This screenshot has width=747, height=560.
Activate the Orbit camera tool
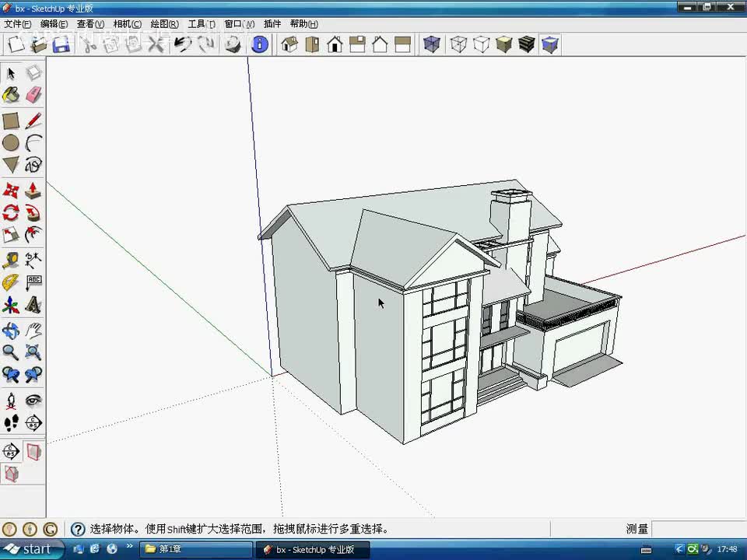11,331
